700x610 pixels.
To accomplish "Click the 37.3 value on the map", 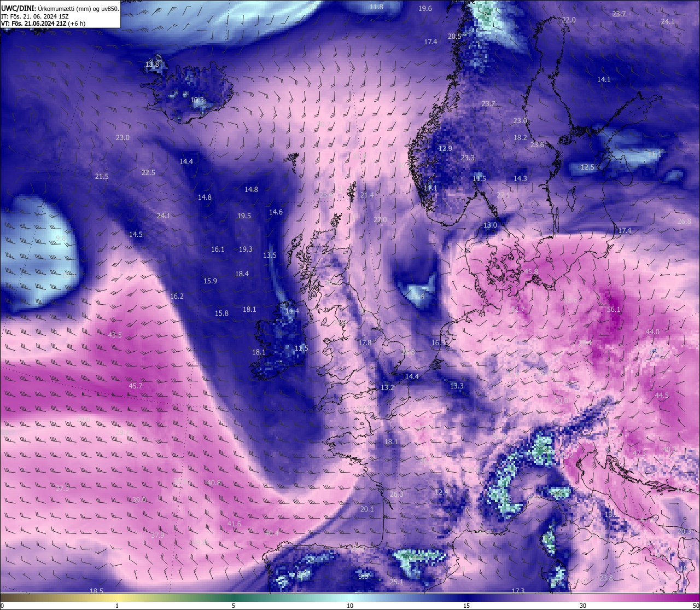I will tap(62, 489).
